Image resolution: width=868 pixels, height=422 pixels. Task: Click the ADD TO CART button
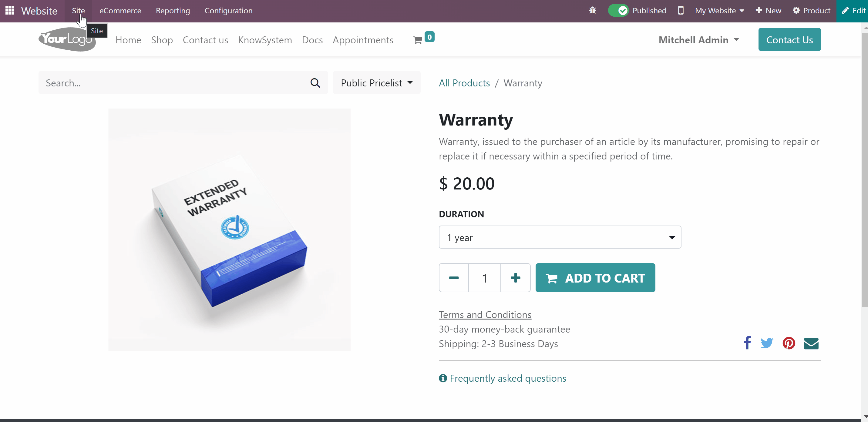(595, 278)
